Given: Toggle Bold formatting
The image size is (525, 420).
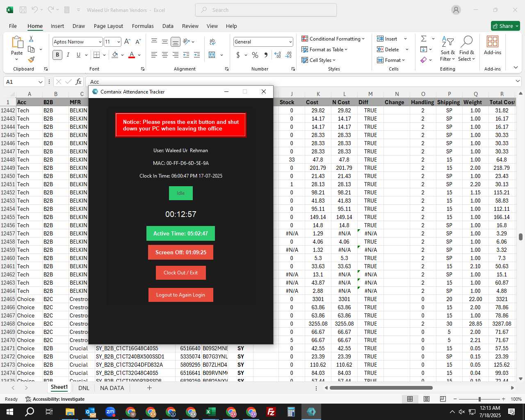Looking at the screenshot, I should point(57,55).
